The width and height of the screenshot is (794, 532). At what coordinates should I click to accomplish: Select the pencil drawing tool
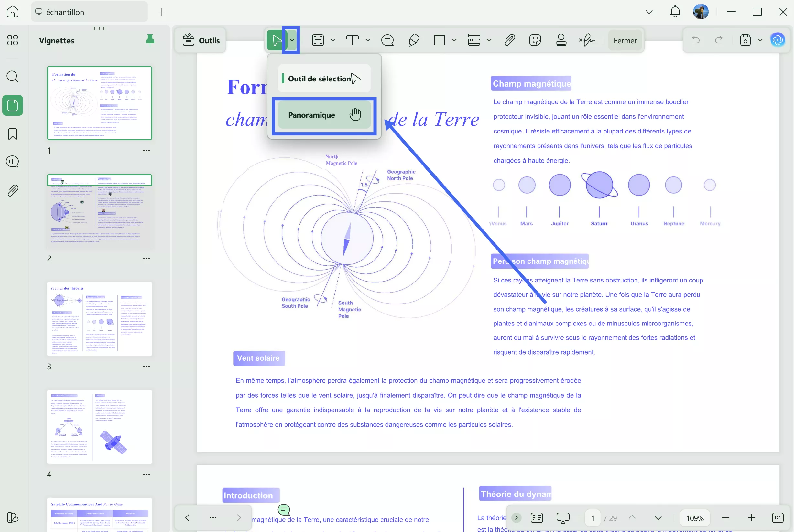pyautogui.click(x=414, y=40)
